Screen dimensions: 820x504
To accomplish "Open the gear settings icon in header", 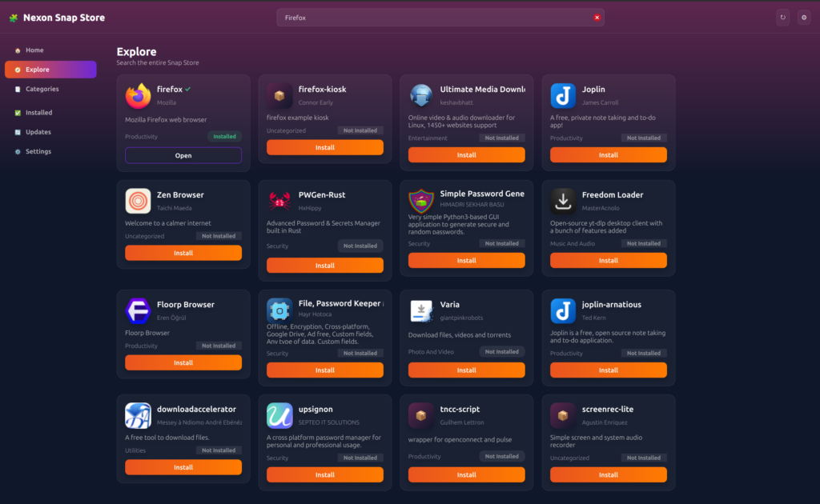I will pos(804,18).
